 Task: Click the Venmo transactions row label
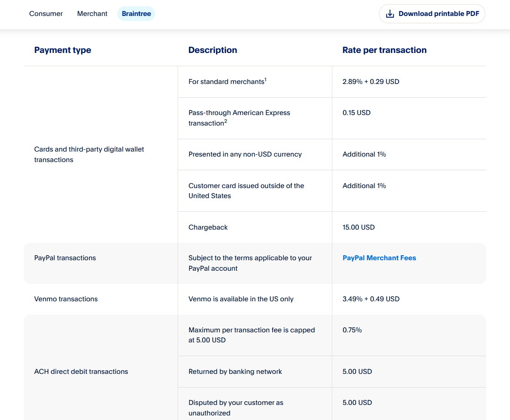click(x=66, y=299)
